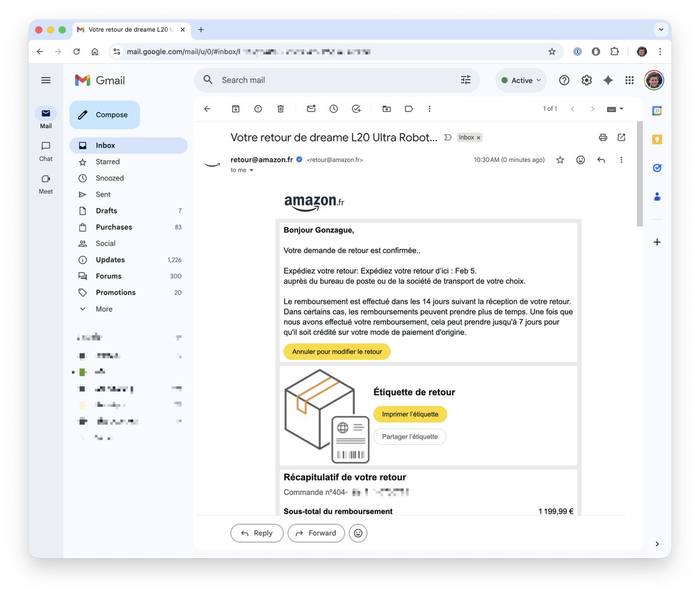The image size is (700, 596).
Task: Open Google Keep side panel
Action: click(x=657, y=140)
